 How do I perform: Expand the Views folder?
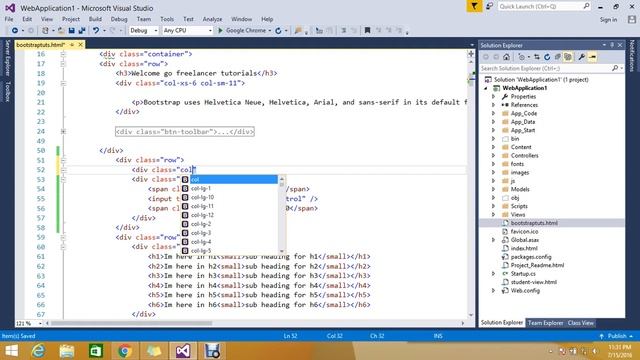pos(493,215)
